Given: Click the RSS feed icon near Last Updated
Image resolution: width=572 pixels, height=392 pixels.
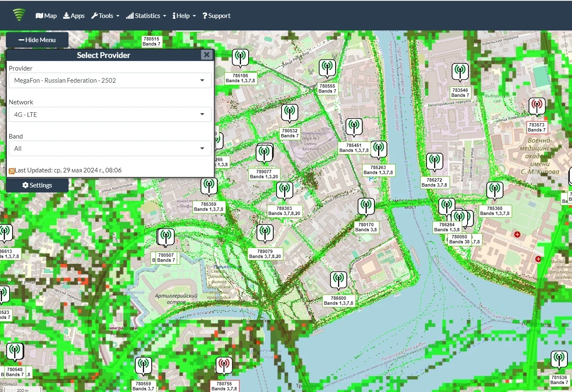Looking at the screenshot, I should tap(12, 171).
